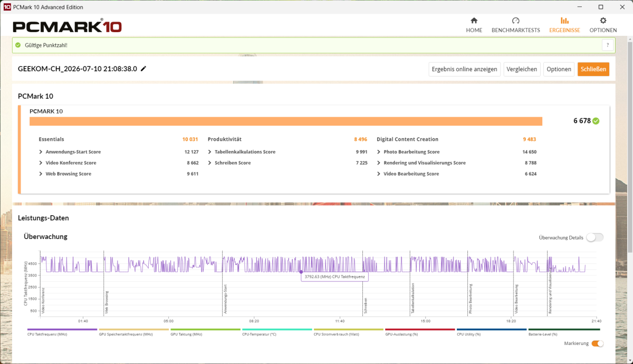633x364 pixels.
Task: Toggle Überwachung Details switch
Action: pyautogui.click(x=594, y=237)
